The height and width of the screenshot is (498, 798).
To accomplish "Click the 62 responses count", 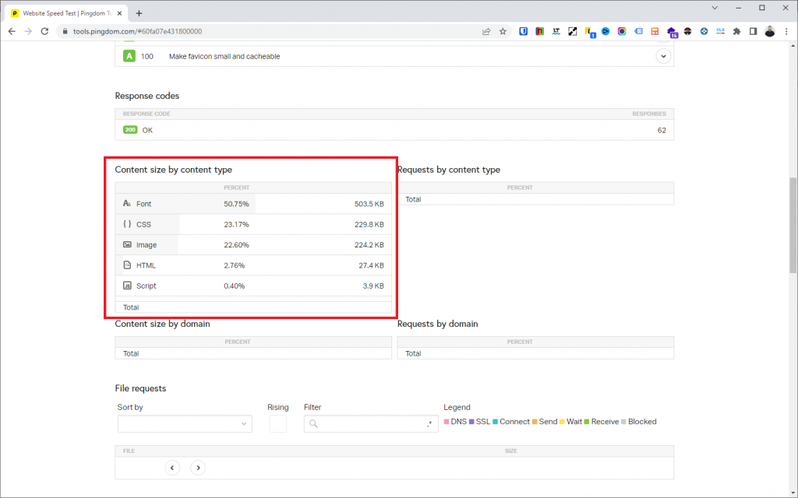I will coord(662,130).
